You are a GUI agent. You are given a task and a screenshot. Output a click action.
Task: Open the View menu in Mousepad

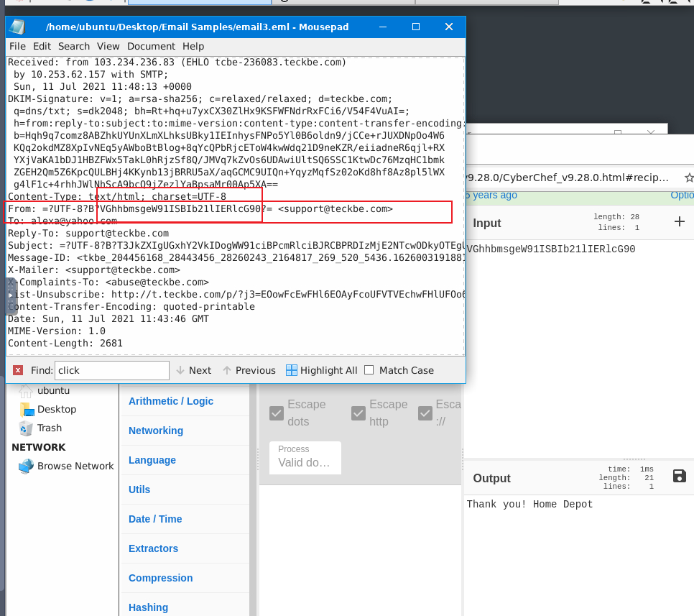(x=108, y=46)
